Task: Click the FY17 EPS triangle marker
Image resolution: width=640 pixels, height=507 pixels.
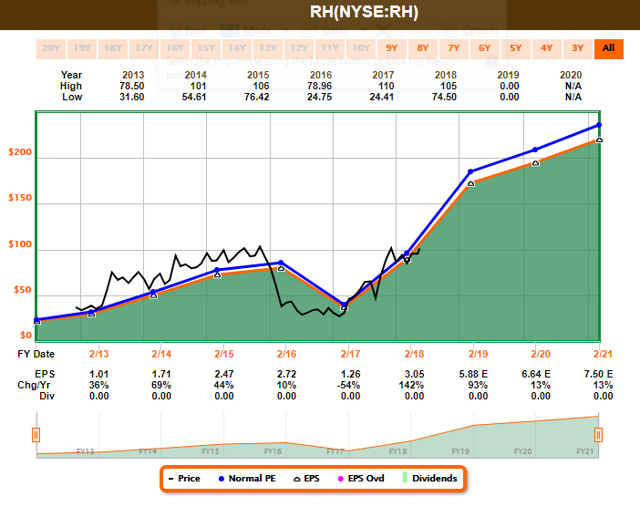Action: tap(344, 308)
